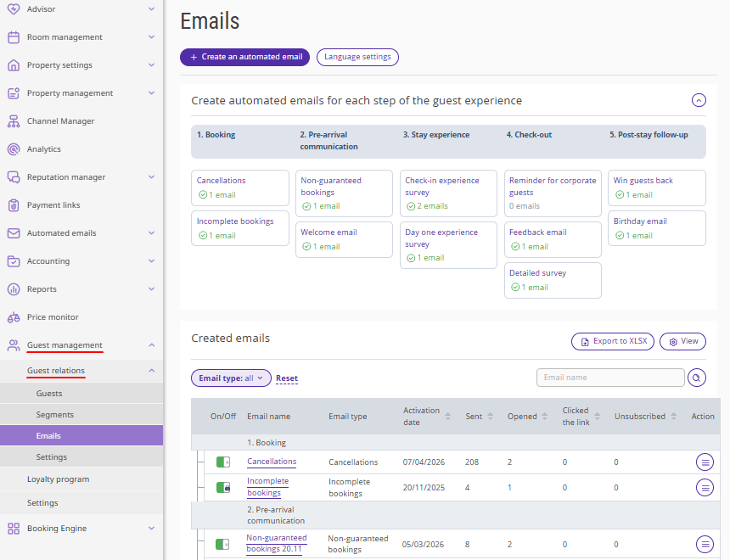
Task: Toggle the Incomplete bookings email switch
Action: pyautogui.click(x=223, y=488)
